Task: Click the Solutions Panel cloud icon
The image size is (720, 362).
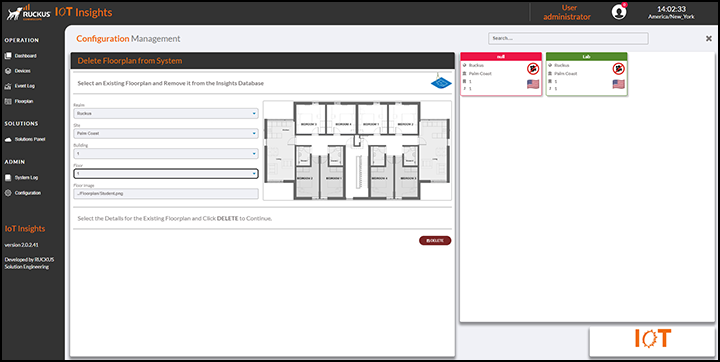Action: pyautogui.click(x=8, y=139)
